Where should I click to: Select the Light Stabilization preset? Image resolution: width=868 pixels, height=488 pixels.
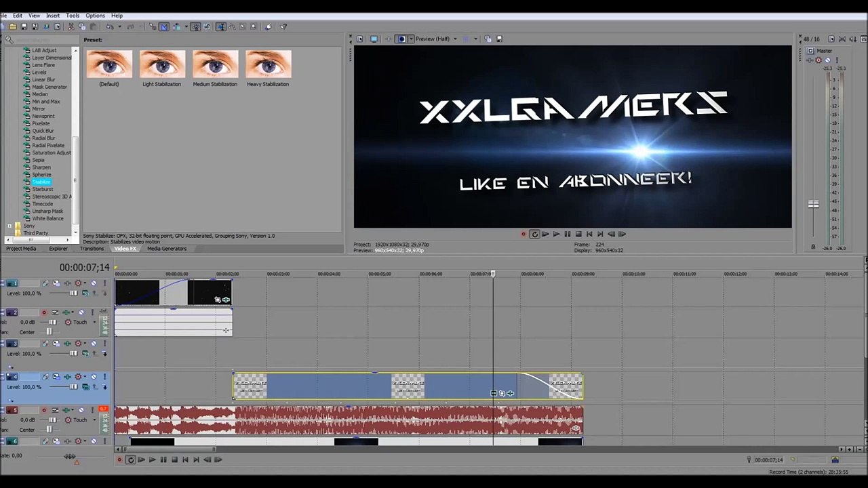[x=162, y=68]
